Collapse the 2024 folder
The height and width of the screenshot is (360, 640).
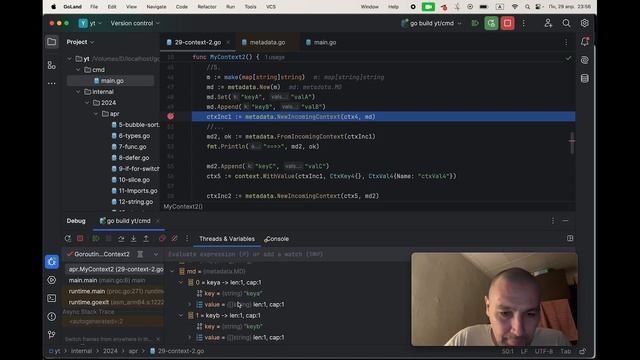pos(87,103)
